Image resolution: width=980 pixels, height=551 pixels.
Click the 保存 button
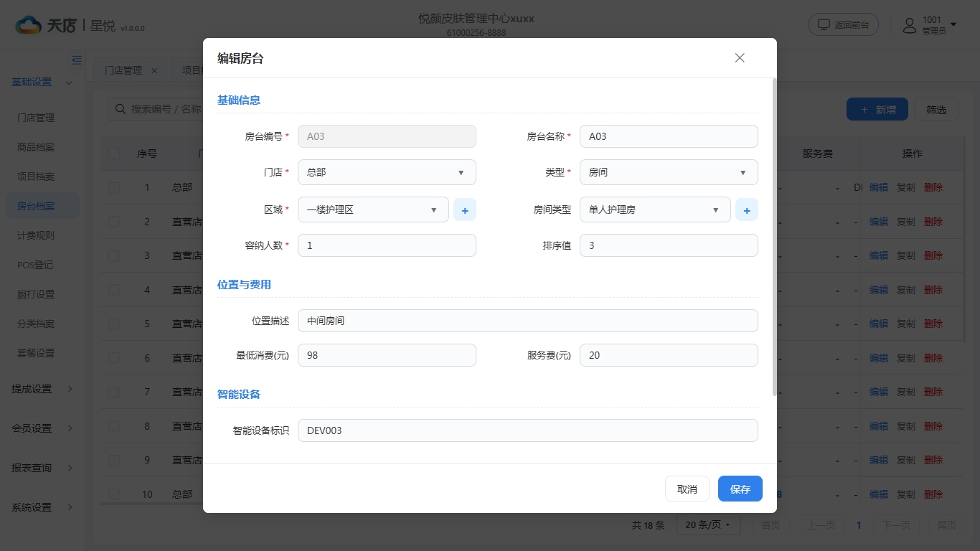pos(740,489)
